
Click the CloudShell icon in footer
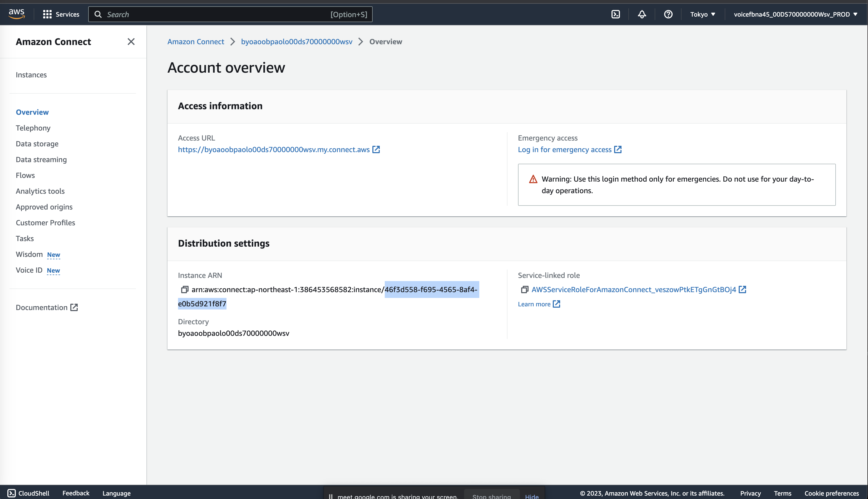pyautogui.click(x=11, y=493)
